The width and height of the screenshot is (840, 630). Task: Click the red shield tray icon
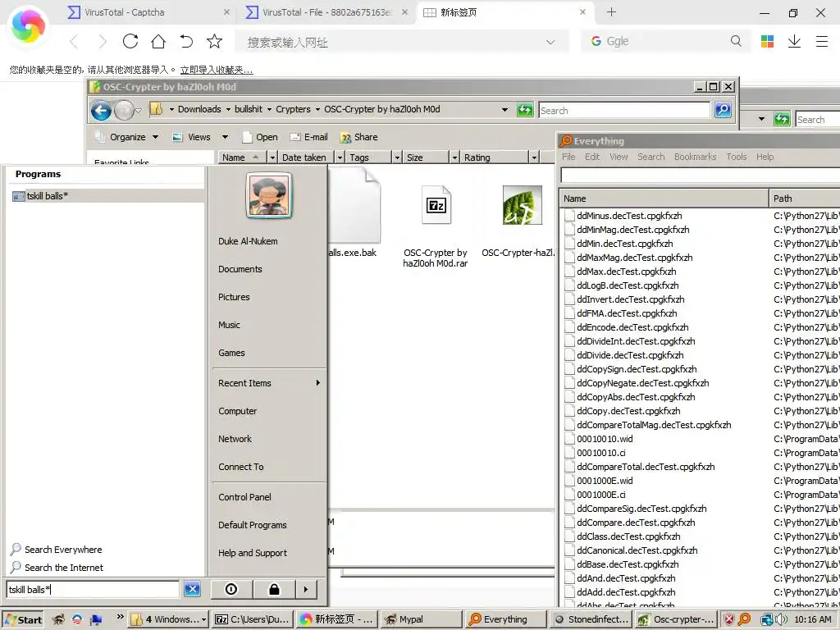(x=729, y=619)
